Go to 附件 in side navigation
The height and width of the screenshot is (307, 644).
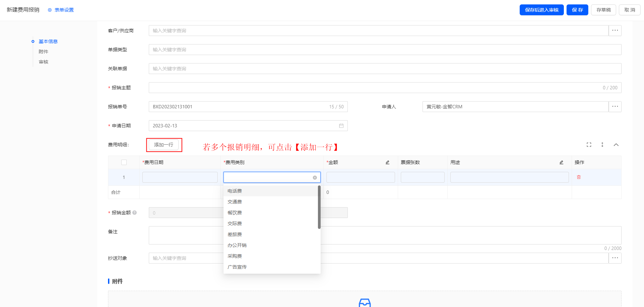click(x=43, y=52)
